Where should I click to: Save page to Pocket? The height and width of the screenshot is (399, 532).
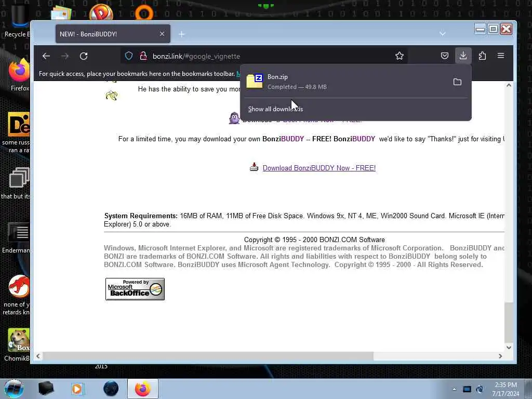point(445,56)
